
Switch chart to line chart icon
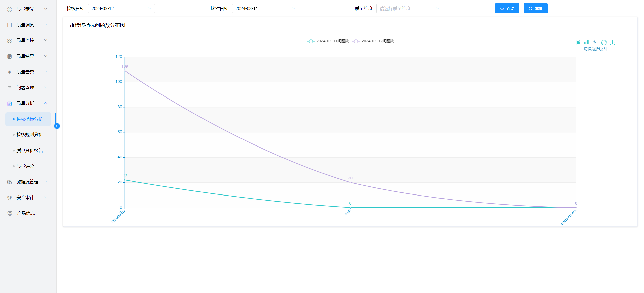pos(595,42)
